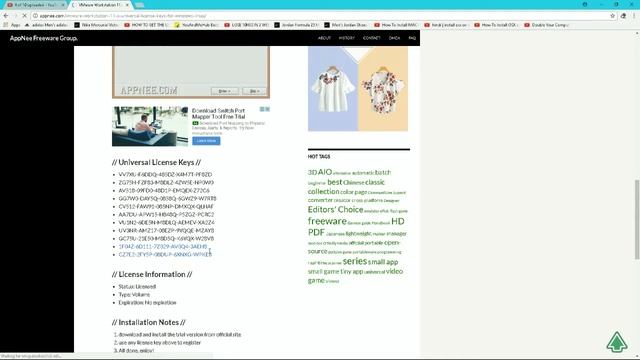This screenshot has width=640, height=360.
Task: Open the kodi install bookmark
Action: coord(446,25)
